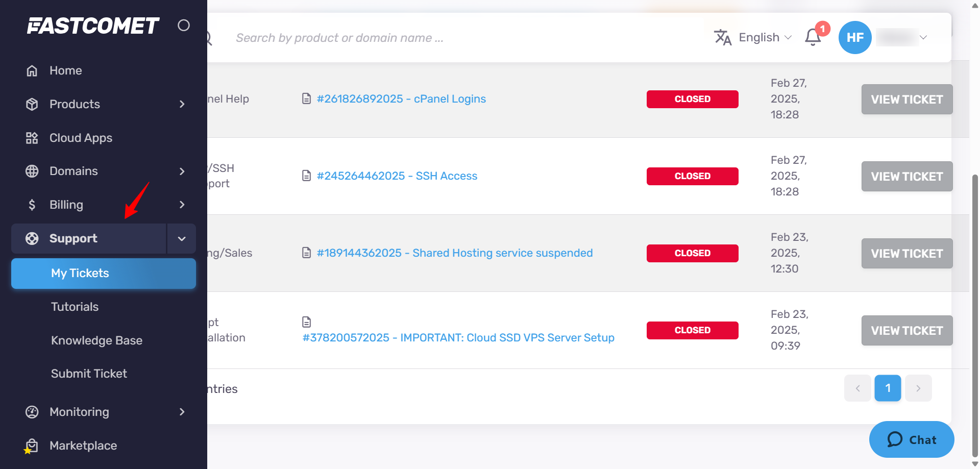Image resolution: width=980 pixels, height=469 pixels.
Task: Click CLOSED status on cPanel Logins row
Action: (x=693, y=99)
